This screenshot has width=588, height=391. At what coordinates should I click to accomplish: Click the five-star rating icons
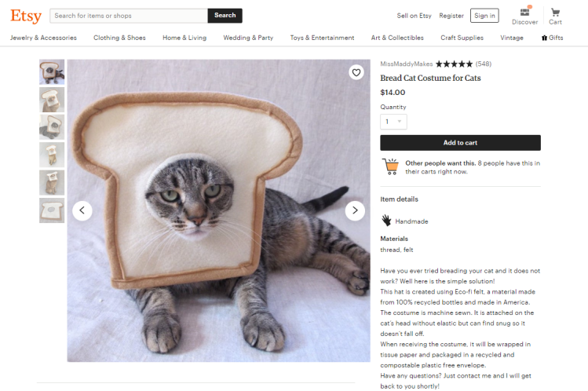pyautogui.click(x=454, y=64)
